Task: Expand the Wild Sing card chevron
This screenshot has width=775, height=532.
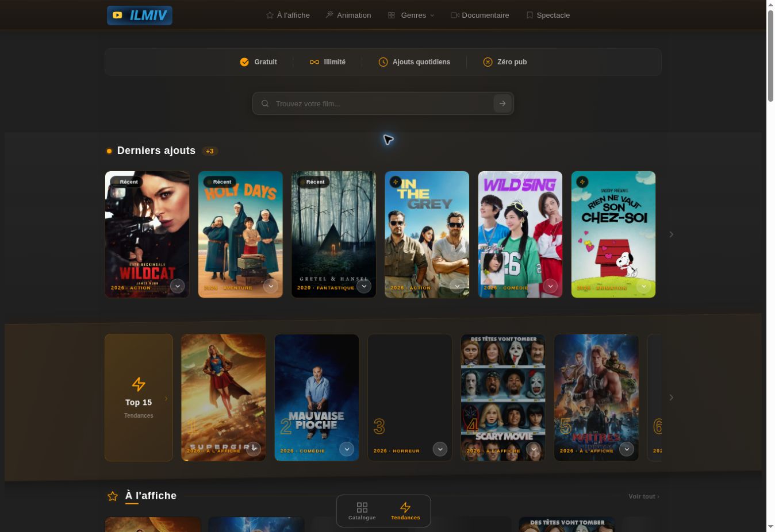Action: pos(550,286)
